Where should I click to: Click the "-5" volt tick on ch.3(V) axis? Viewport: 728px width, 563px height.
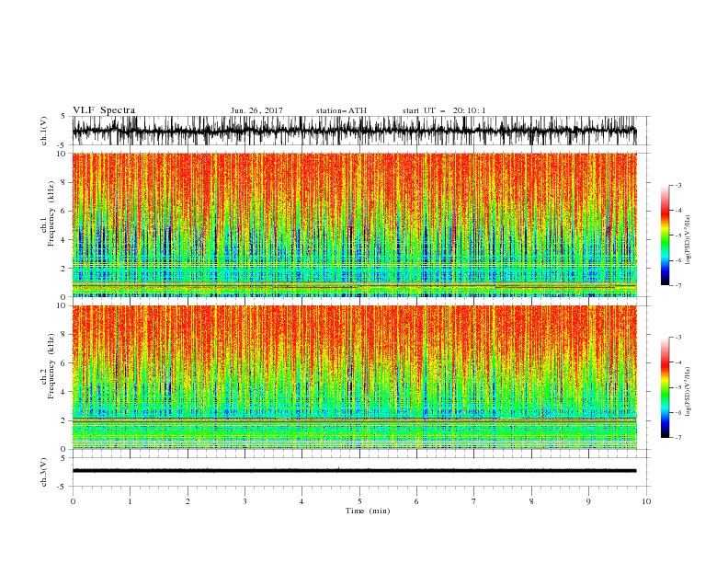pos(63,487)
